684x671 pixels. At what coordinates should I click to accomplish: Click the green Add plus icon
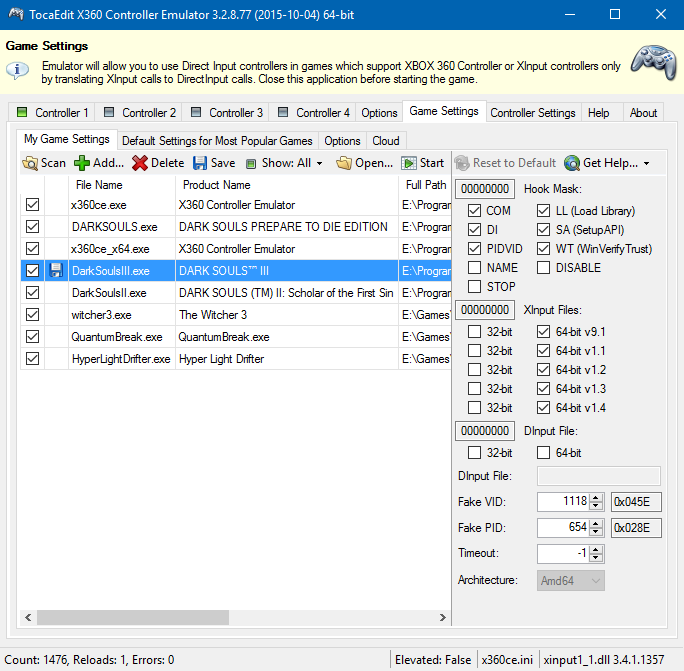tap(82, 163)
